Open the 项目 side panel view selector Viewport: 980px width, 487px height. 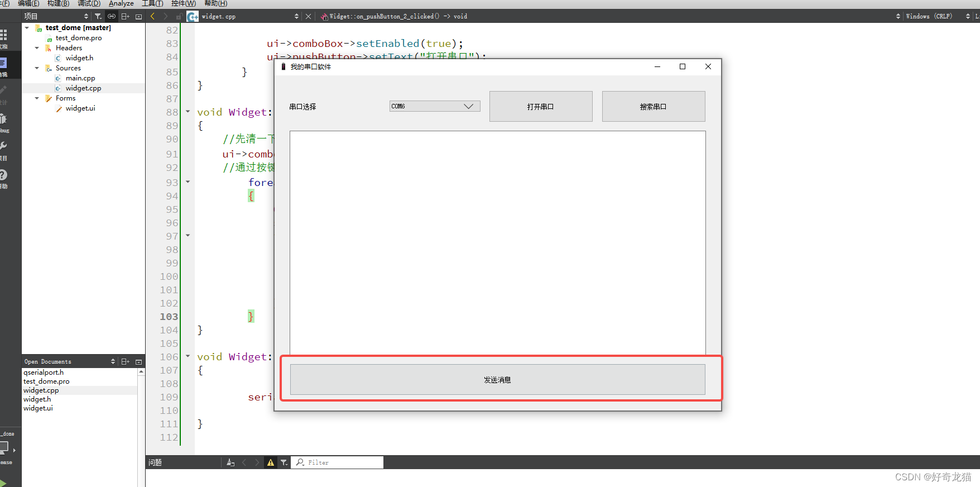click(56, 16)
